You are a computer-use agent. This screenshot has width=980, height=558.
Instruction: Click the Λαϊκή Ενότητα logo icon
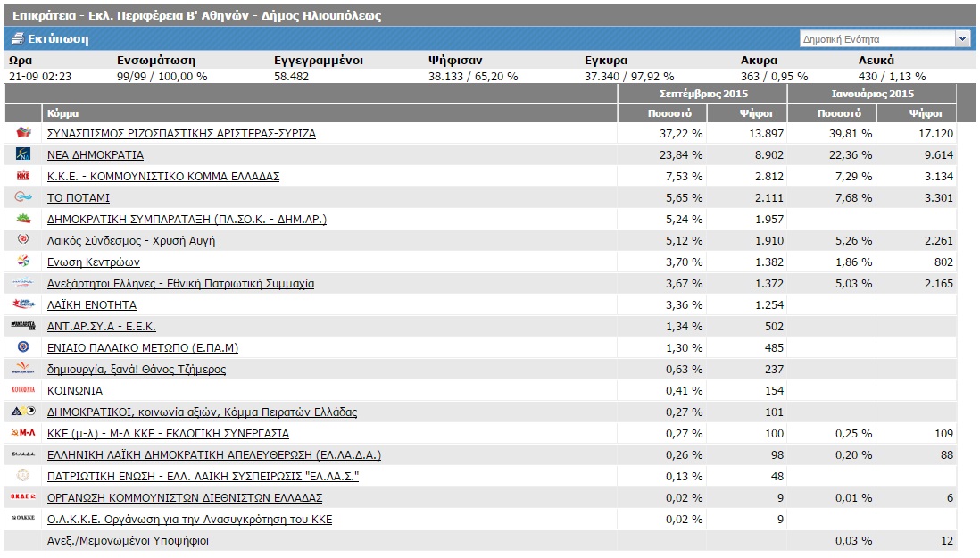(x=23, y=304)
